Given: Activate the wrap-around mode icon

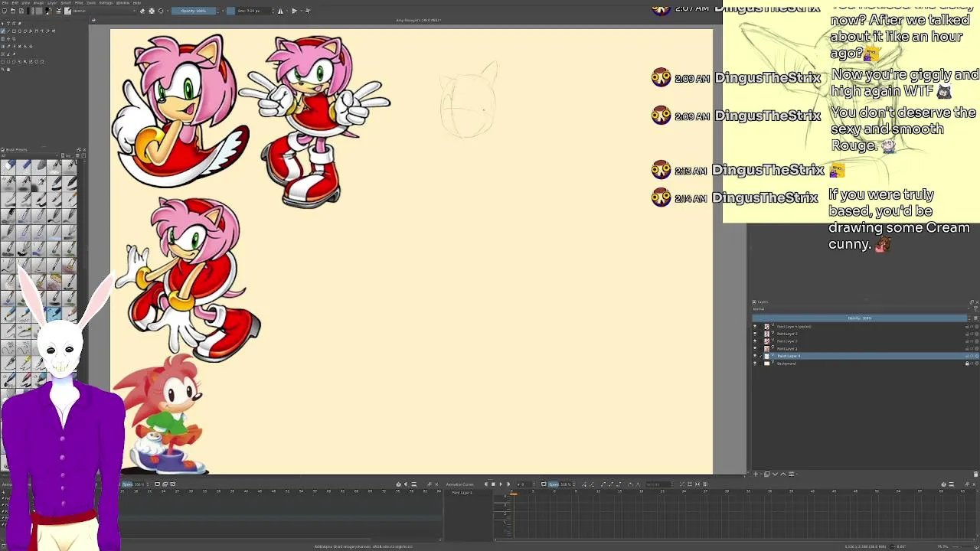Looking at the screenshot, I should click(308, 11).
